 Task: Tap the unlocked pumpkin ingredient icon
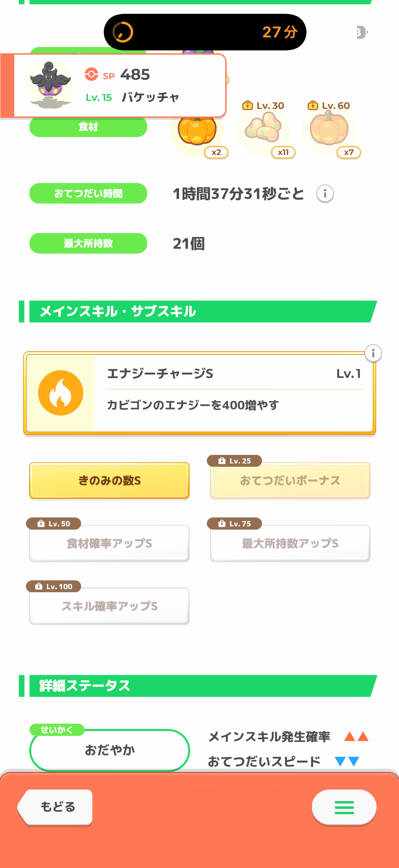[x=197, y=131]
